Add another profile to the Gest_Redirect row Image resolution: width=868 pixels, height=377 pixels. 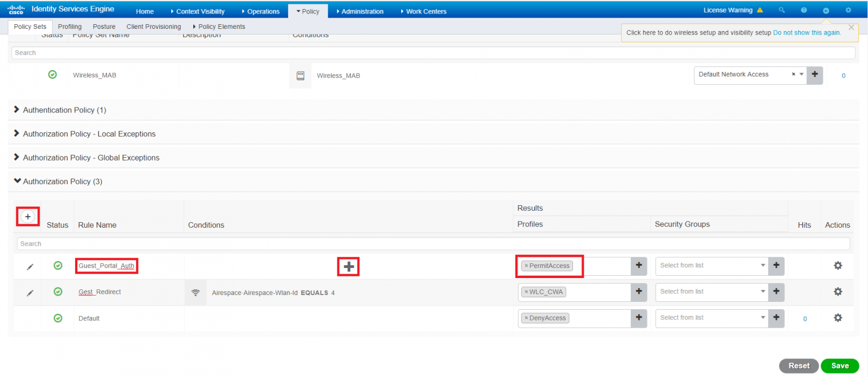[x=639, y=292]
